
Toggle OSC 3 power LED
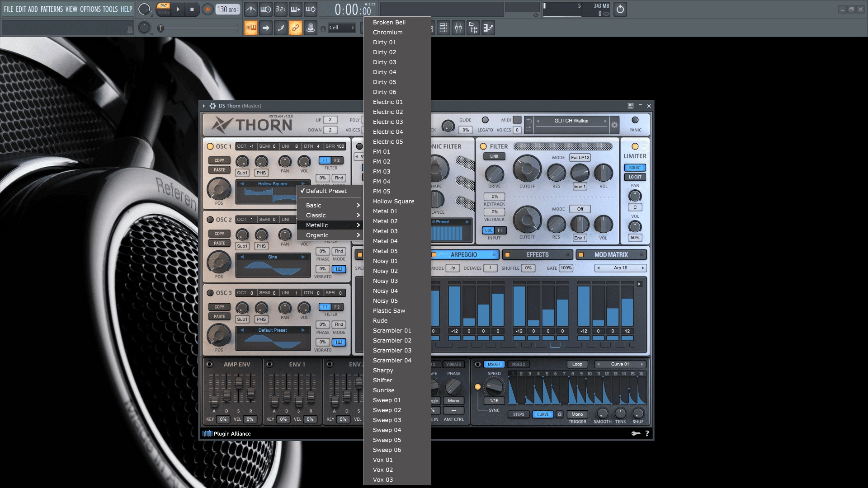[210, 293]
